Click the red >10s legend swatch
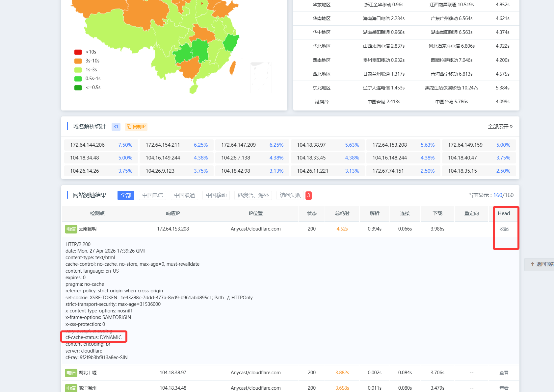 coord(78,52)
